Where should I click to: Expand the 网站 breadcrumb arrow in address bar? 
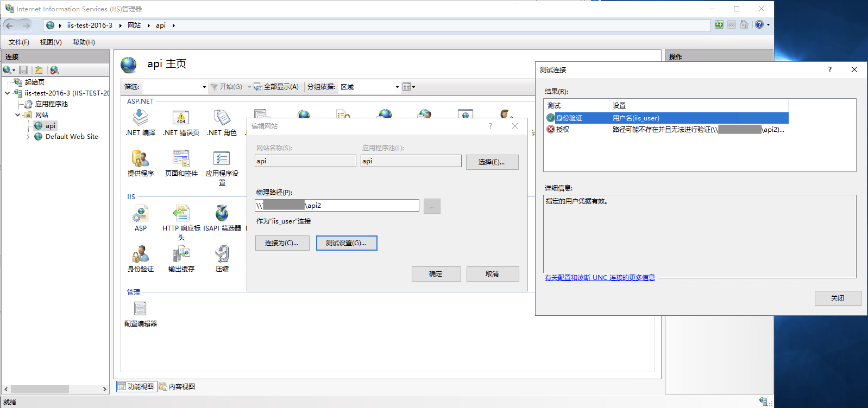[x=148, y=25]
